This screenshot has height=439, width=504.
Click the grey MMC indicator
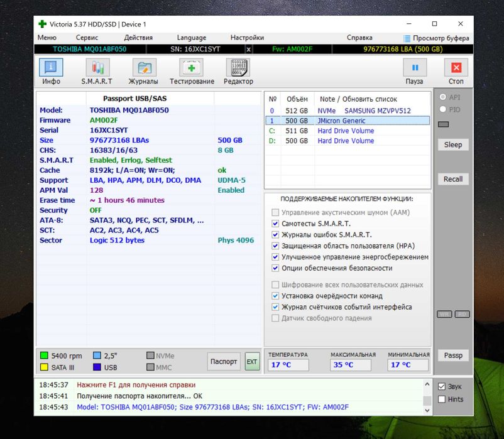[x=150, y=367]
